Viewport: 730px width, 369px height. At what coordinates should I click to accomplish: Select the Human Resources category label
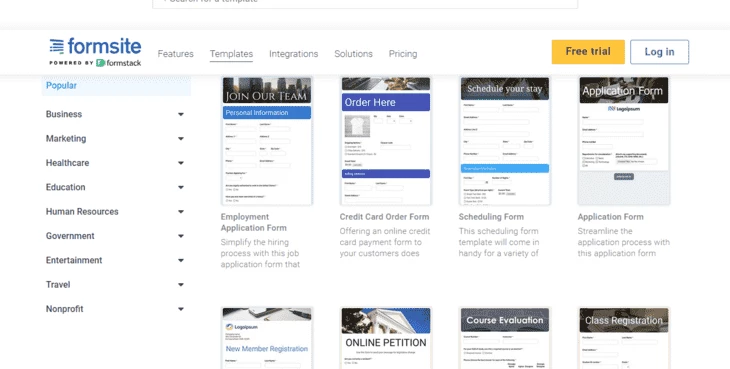82,212
